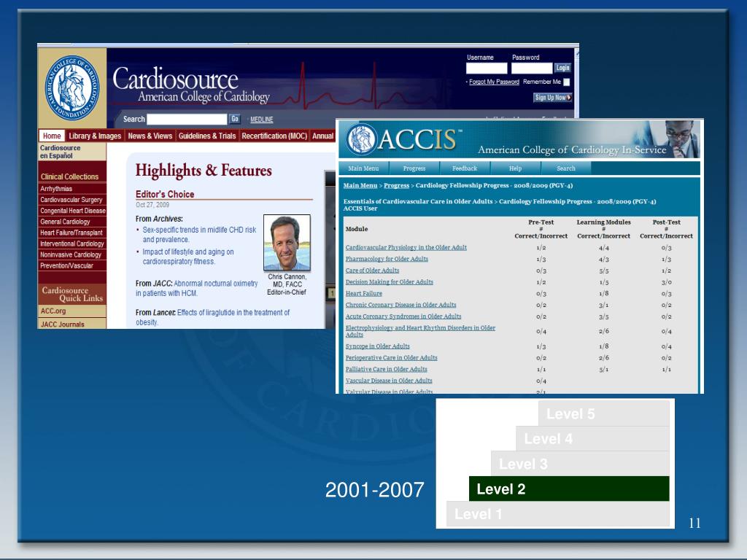The height and width of the screenshot is (560, 747).
Task: Select the Home tab
Action: [52, 136]
